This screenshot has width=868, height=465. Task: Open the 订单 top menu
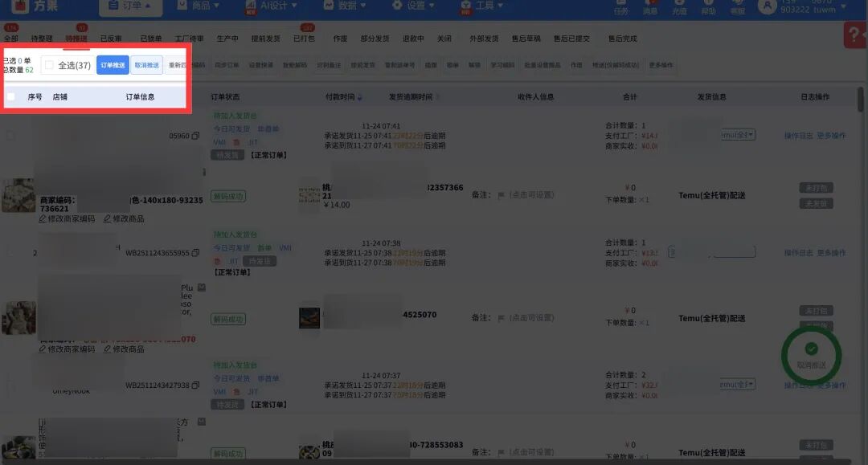click(131, 6)
